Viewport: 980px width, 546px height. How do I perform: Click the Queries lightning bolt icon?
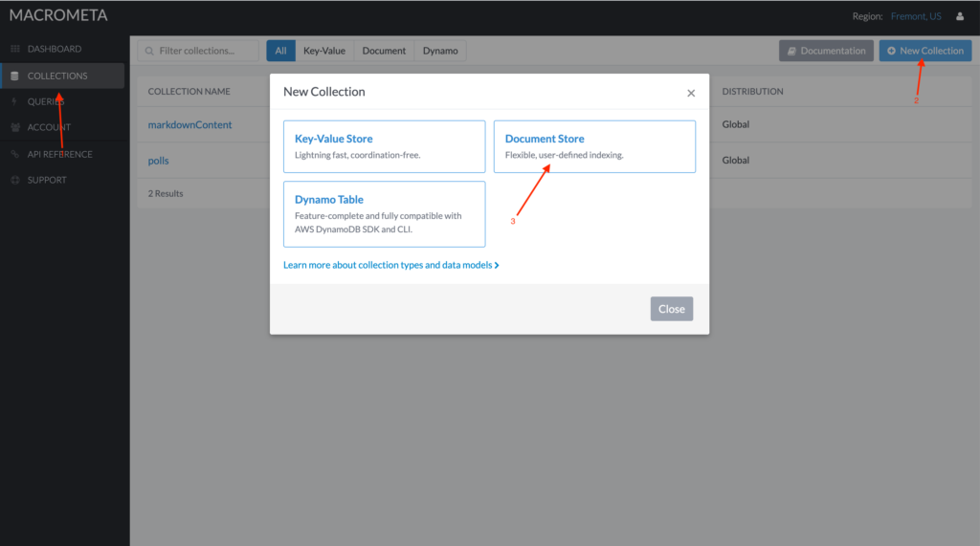coord(15,101)
